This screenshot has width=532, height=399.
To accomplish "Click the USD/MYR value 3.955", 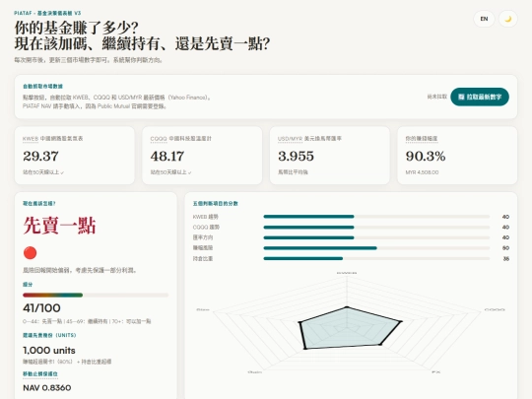I will pos(296,156).
